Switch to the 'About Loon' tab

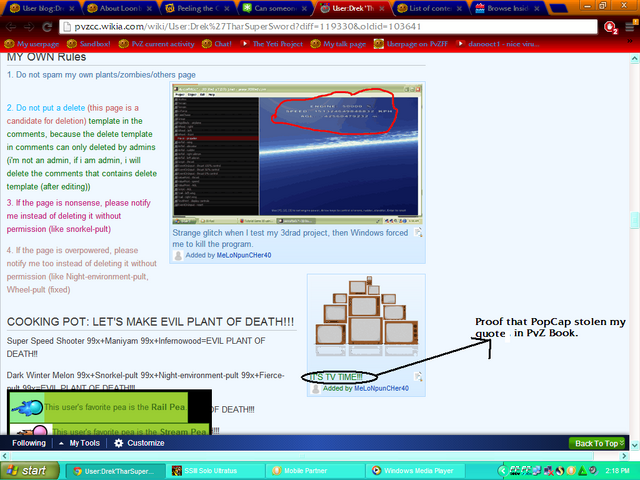coord(119,8)
